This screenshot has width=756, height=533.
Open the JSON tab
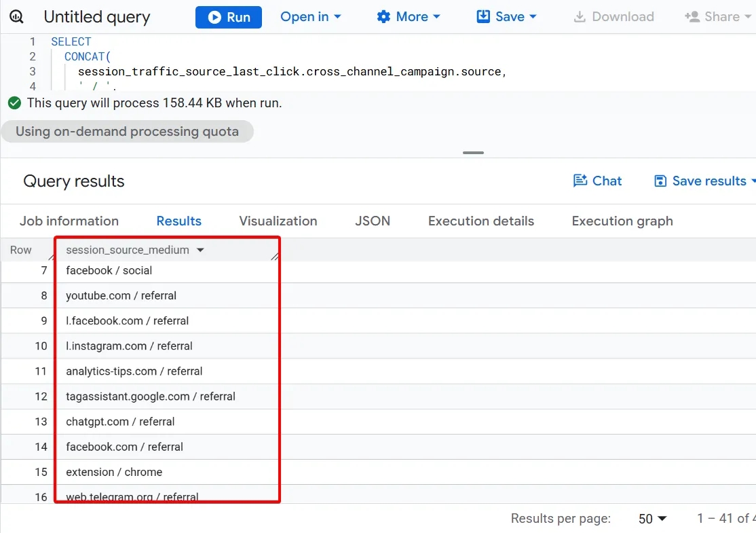pos(373,221)
